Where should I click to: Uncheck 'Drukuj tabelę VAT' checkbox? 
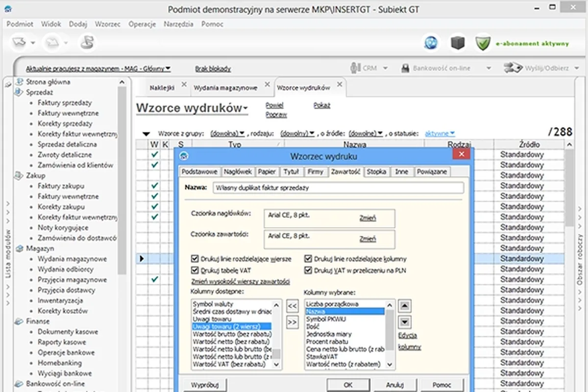[196, 270]
